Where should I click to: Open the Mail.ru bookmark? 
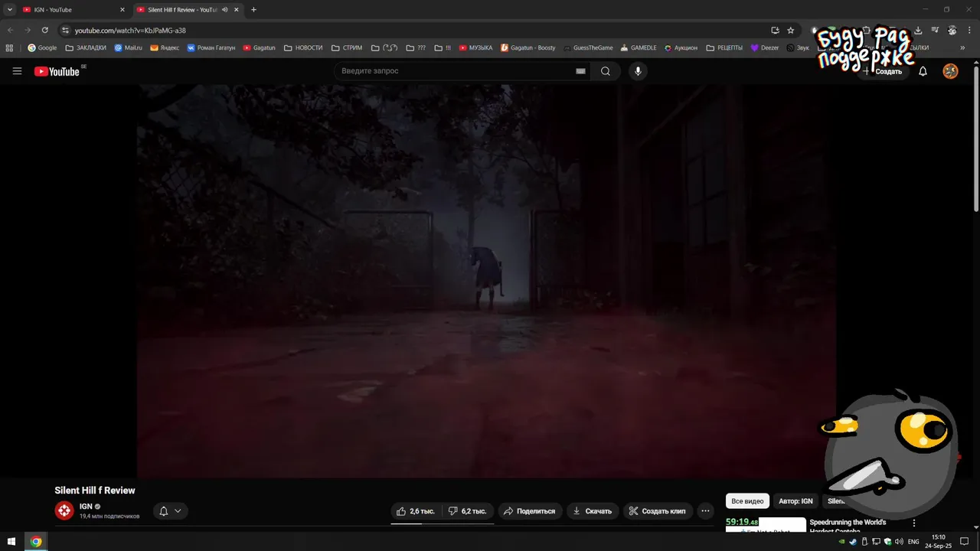[x=128, y=47]
